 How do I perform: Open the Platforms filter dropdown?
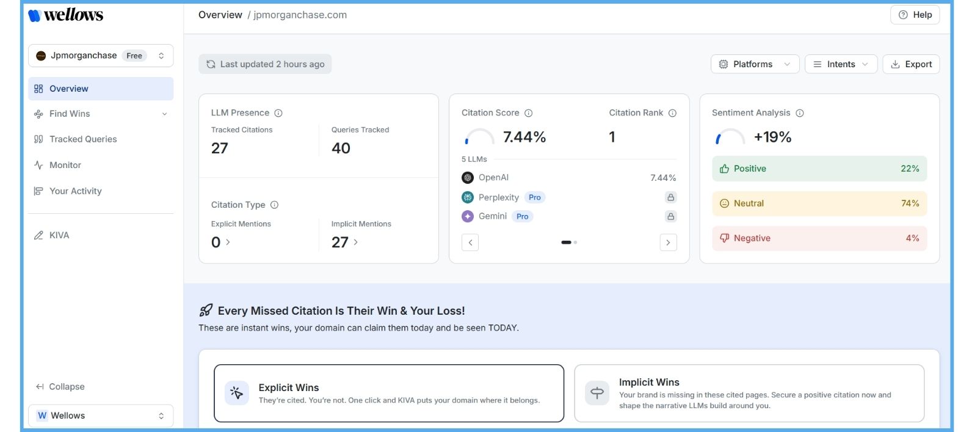755,64
